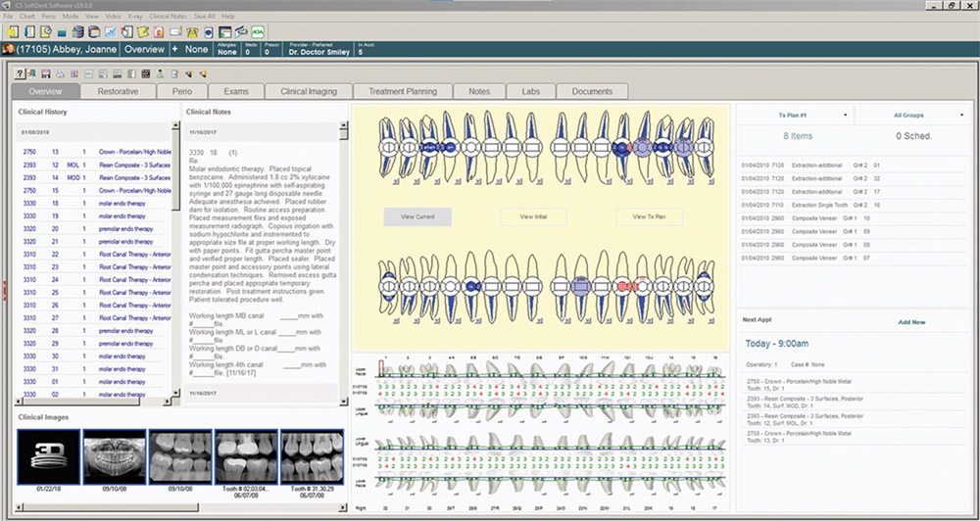This screenshot has width=980, height=521.
Task: Select 2960 Composite Veneer tooth 10 plan item
Action: pos(854,218)
